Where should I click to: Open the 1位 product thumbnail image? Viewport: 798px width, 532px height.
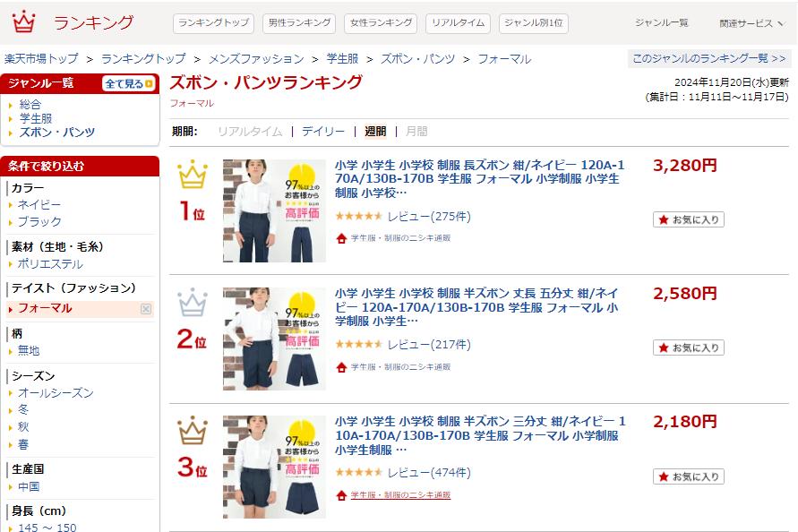(x=274, y=210)
